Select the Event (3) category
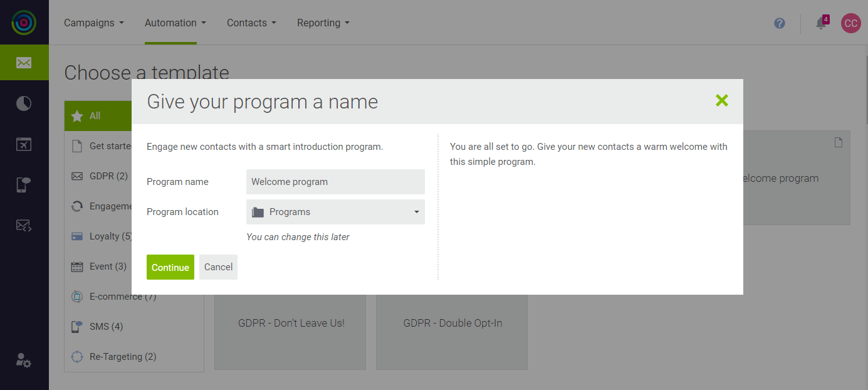The image size is (868, 390). pos(98,266)
